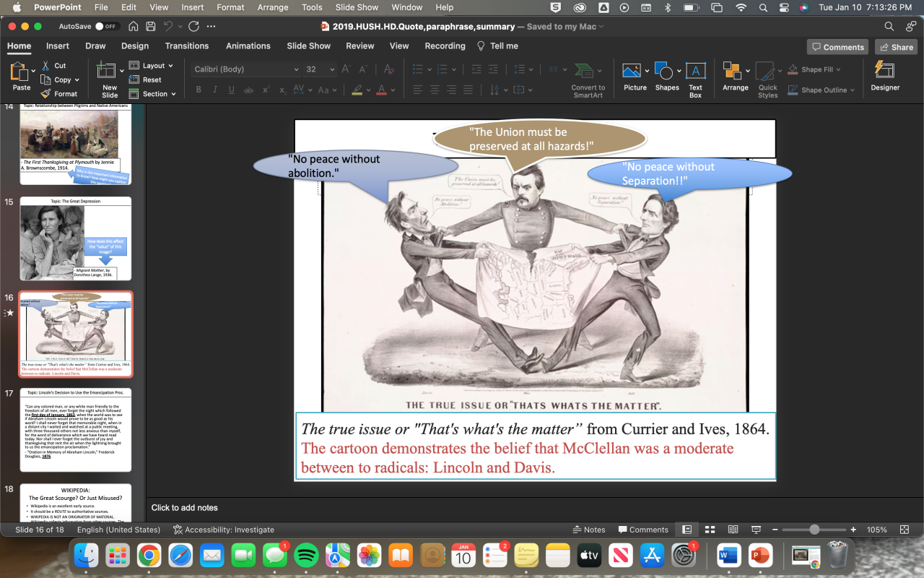Image resolution: width=924 pixels, height=578 pixels.
Task: Click the Format painter button
Action: [x=59, y=94]
